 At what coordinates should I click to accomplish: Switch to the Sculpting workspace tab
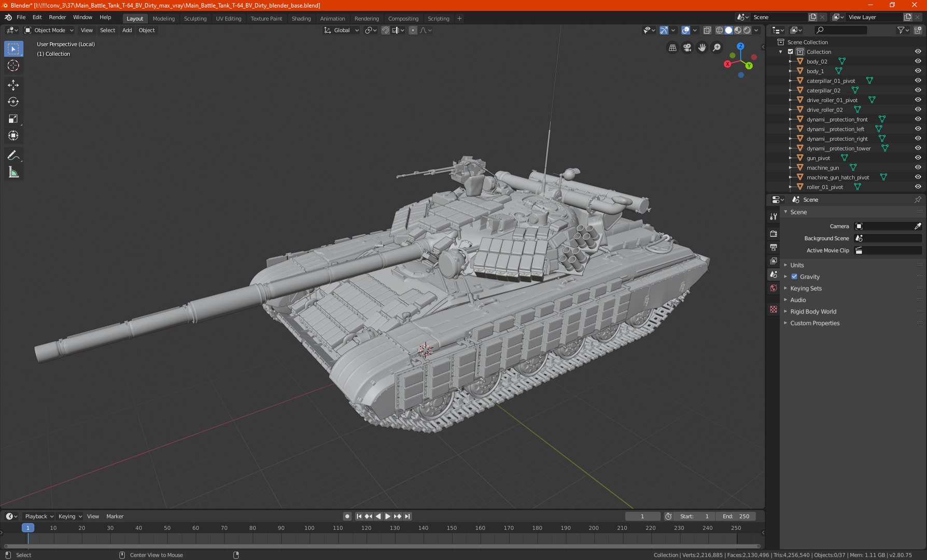pyautogui.click(x=195, y=18)
